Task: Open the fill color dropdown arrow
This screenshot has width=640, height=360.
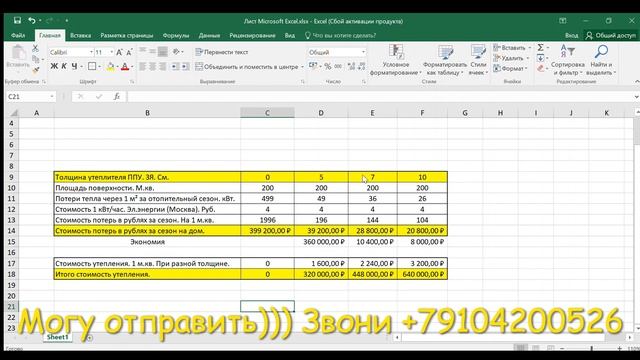Action: click(x=117, y=67)
